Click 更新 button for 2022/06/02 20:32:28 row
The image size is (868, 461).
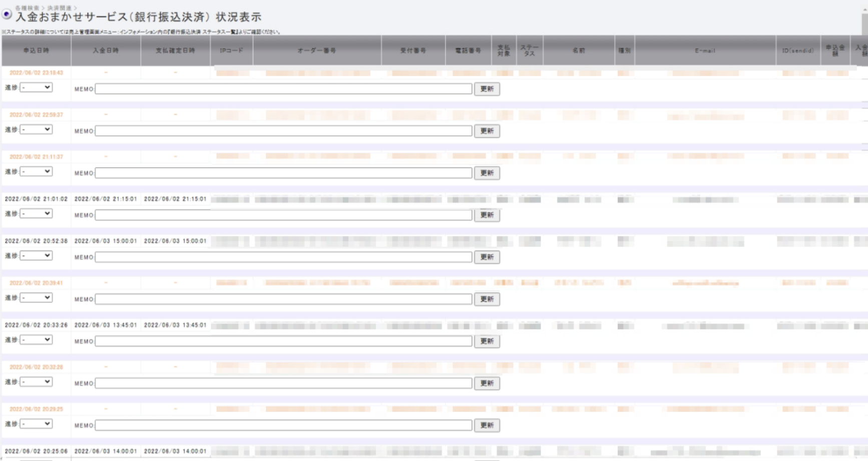click(x=487, y=383)
